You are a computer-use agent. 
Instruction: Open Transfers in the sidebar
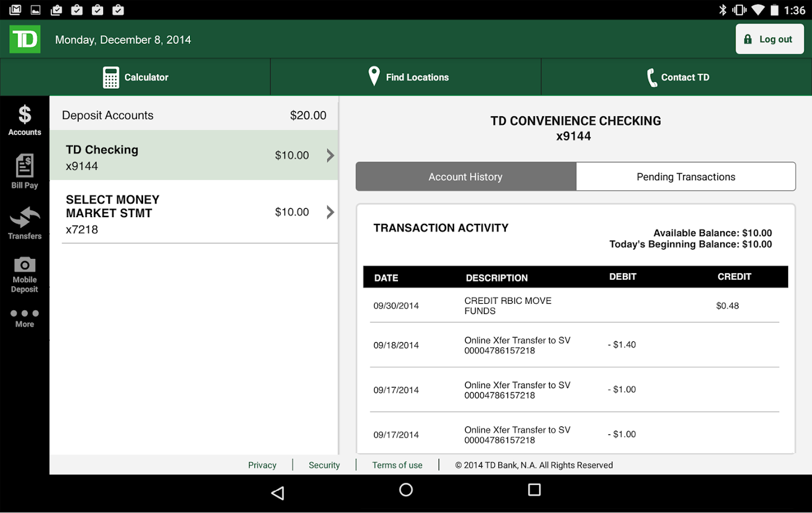pyautogui.click(x=25, y=223)
